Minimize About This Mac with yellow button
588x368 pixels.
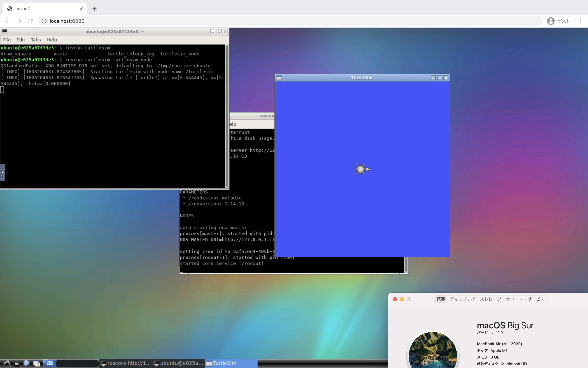[x=402, y=299]
